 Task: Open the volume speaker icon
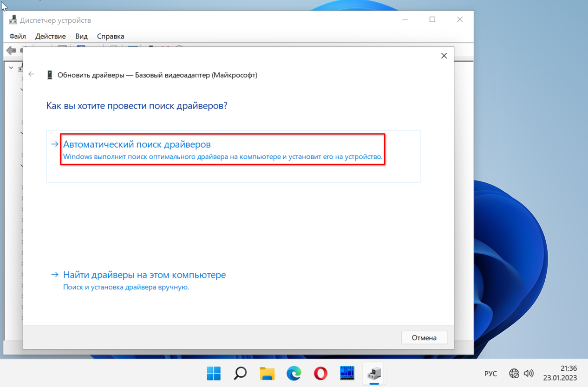click(529, 374)
